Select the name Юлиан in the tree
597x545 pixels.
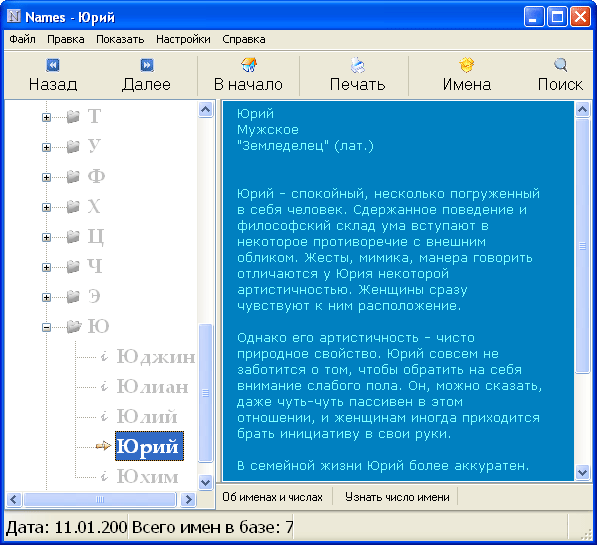(x=152, y=387)
